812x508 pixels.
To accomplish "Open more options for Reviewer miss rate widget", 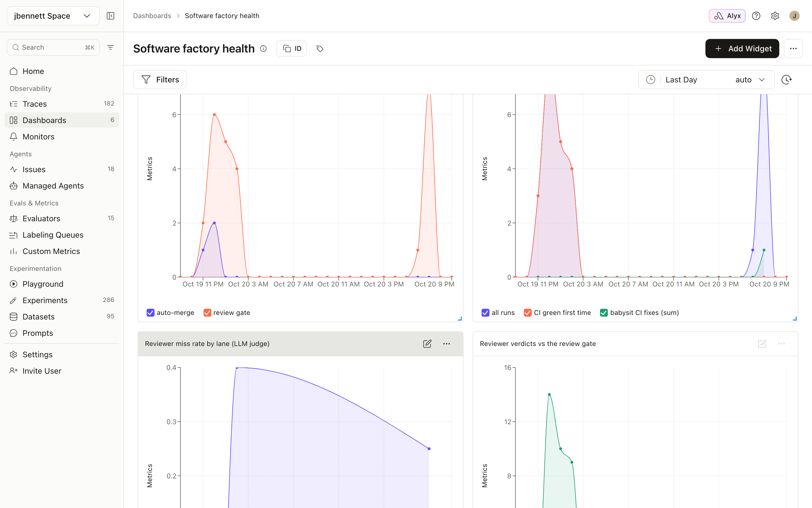I will pos(447,344).
